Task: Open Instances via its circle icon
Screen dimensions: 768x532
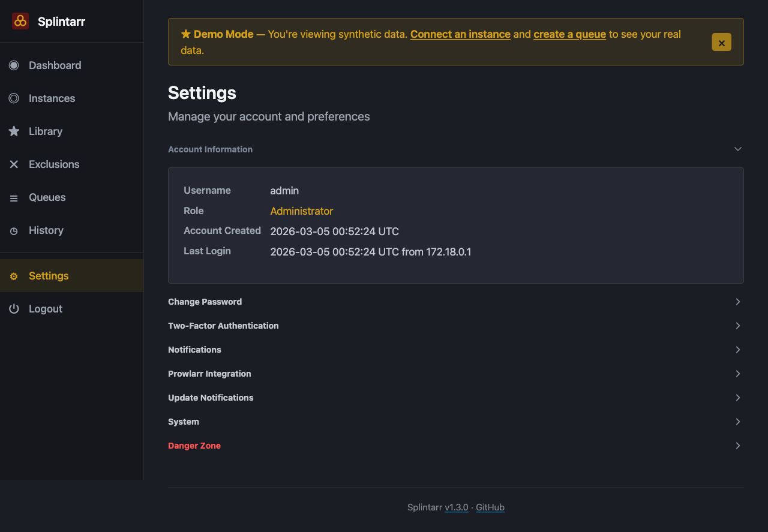Action: pyautogui.click(x=14, y=98)
